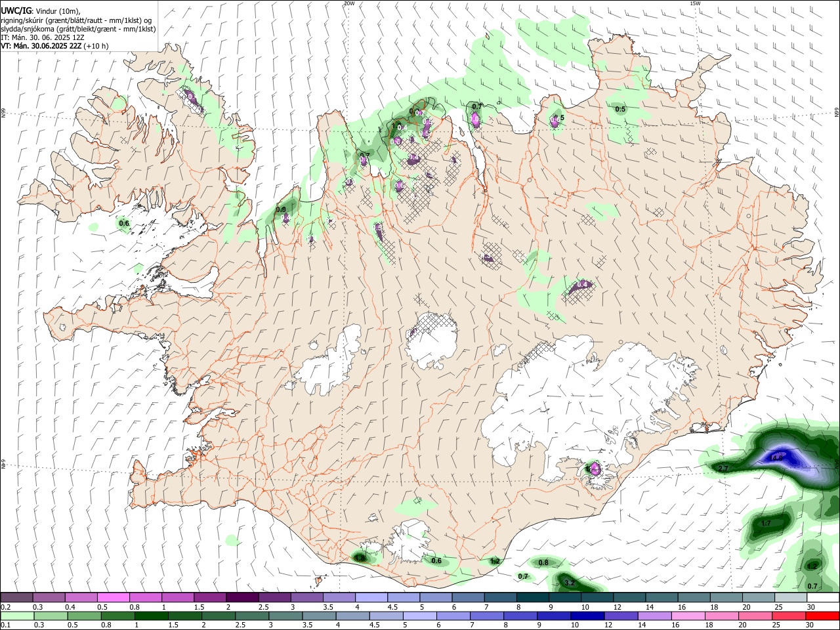This screenshot has width=840, height=630.
Task: Click the 0.1 label on bottom legend row
Action: [5, 625]
